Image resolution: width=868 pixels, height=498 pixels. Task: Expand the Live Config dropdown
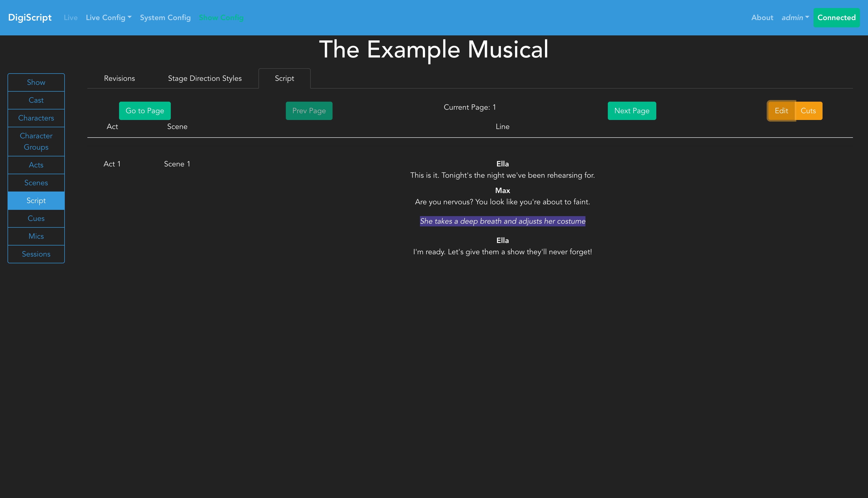point(108,17)
